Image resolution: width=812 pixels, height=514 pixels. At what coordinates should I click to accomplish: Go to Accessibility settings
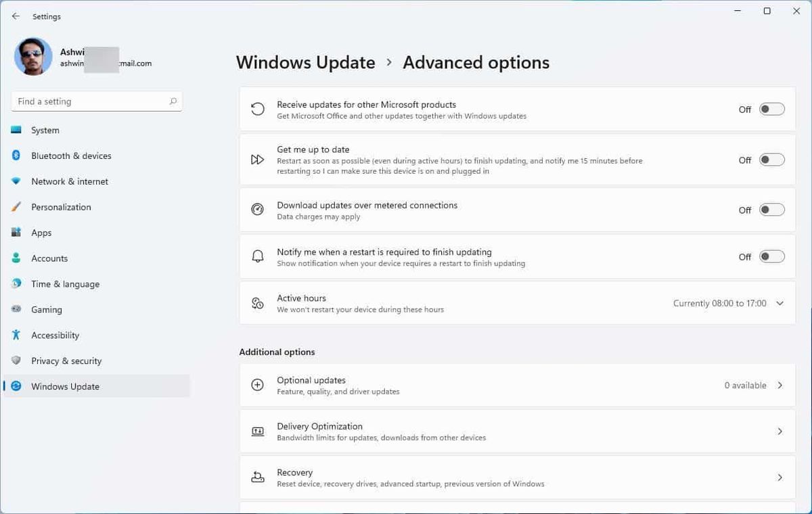coord(97,335)
